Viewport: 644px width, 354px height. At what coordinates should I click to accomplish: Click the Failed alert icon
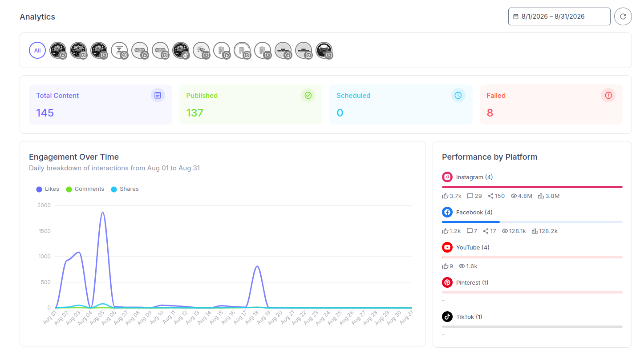(608, 95)
